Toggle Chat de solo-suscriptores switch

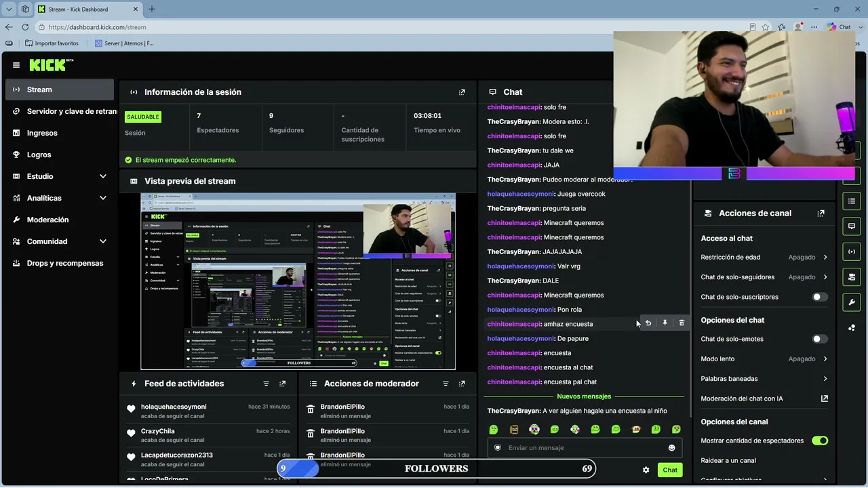tap(820, 297)
